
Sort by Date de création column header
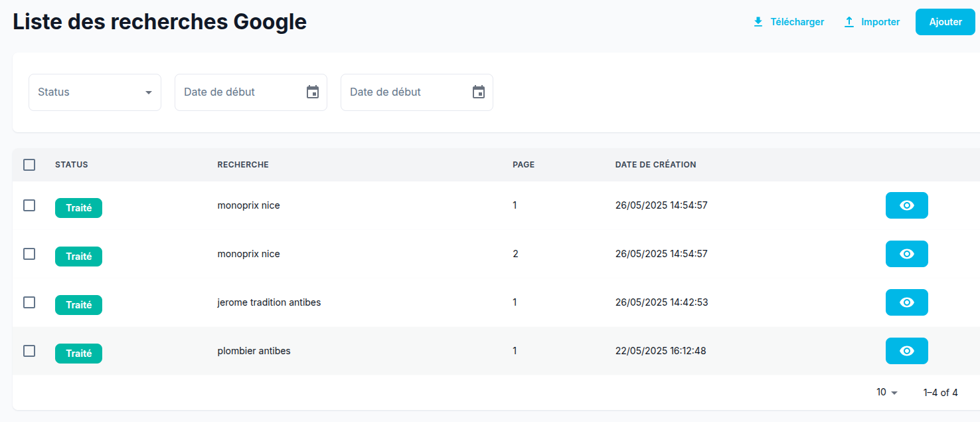(655, 165)
